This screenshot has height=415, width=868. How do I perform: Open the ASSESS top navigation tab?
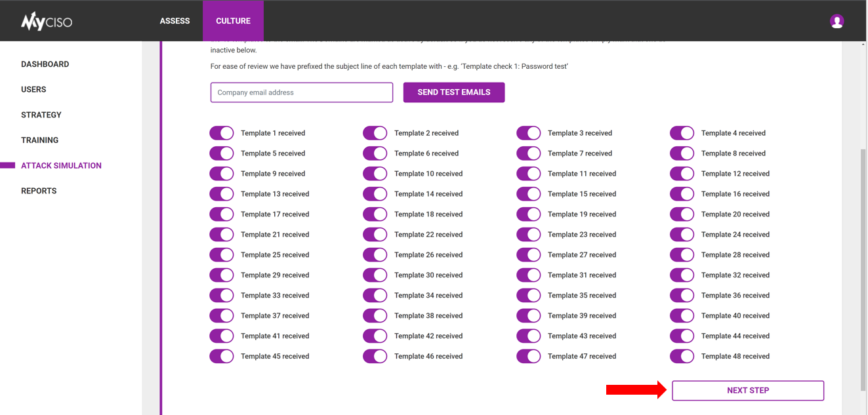coord(175,21)
